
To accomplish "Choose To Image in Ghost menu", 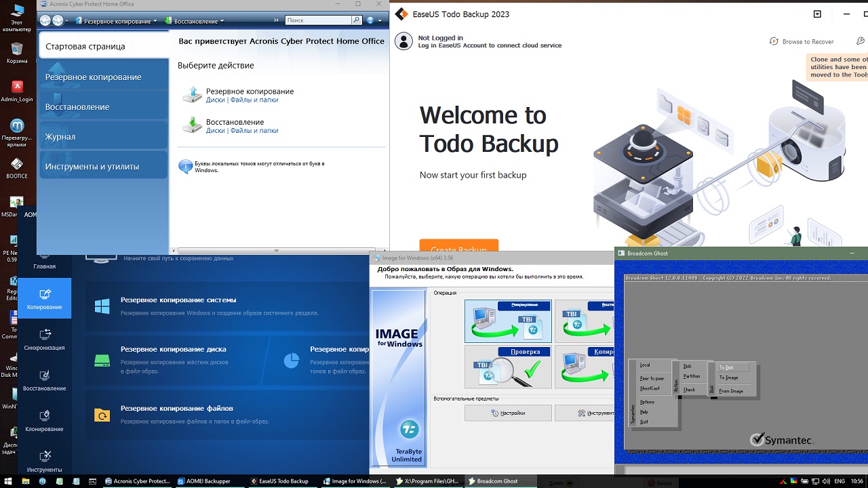I will coord(729,378).
